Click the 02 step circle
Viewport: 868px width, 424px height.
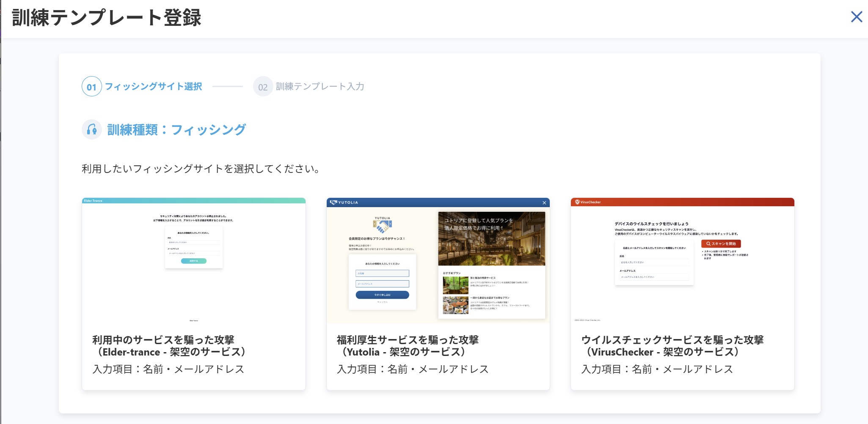[x=263, y=87]
